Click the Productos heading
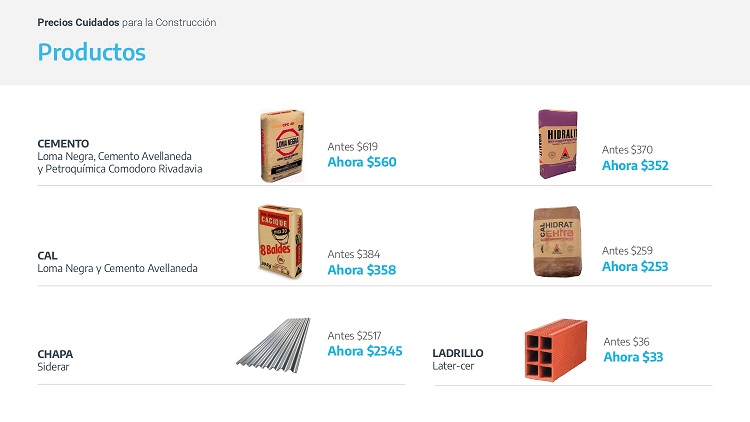Viewport: 750px width, 422px height. tap(91, 52)
